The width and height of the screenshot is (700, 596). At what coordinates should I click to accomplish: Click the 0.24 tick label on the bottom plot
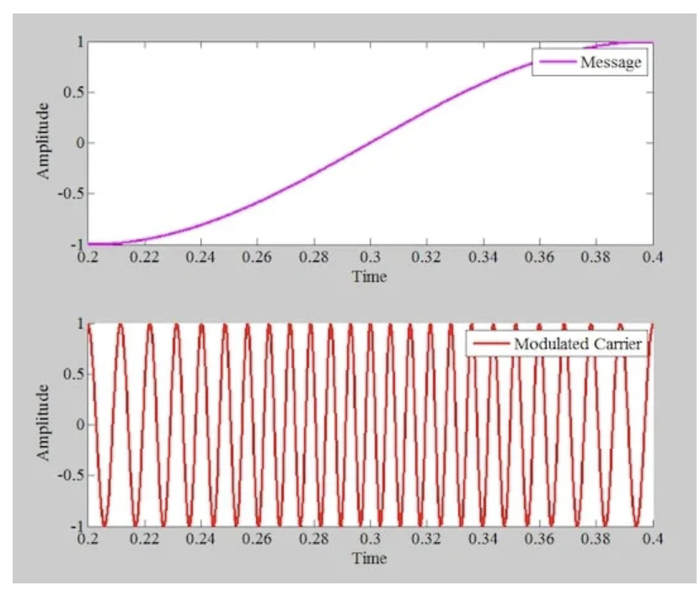pyautogui.click(x=200, y=539)
